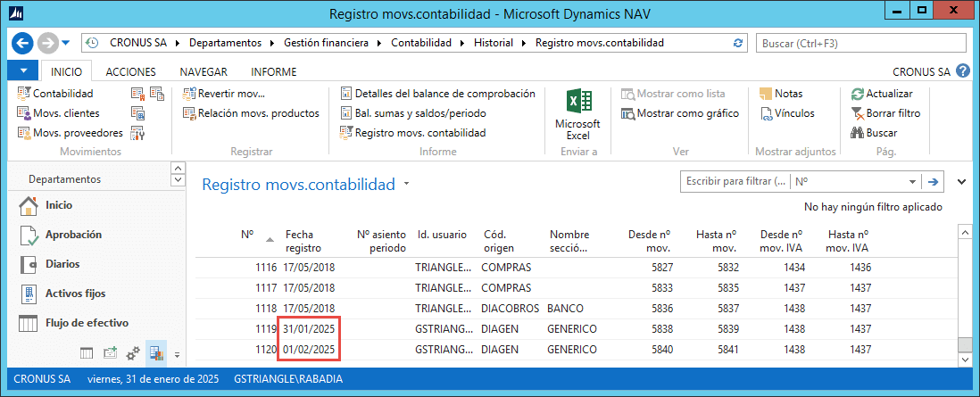980x397 pixels.
Task: Go back with the blue arrow
Action: pyautogui.click(x=22, y=43)
